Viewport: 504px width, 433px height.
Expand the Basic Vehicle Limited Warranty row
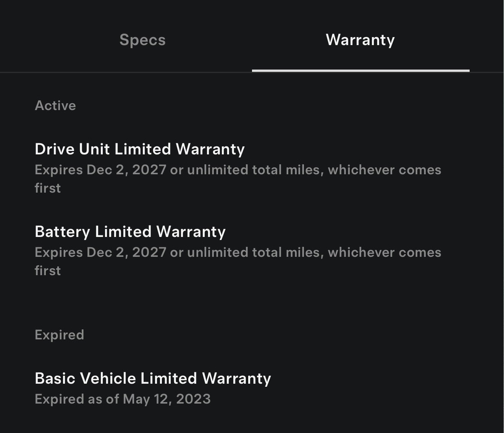click(x=152, y=378)
